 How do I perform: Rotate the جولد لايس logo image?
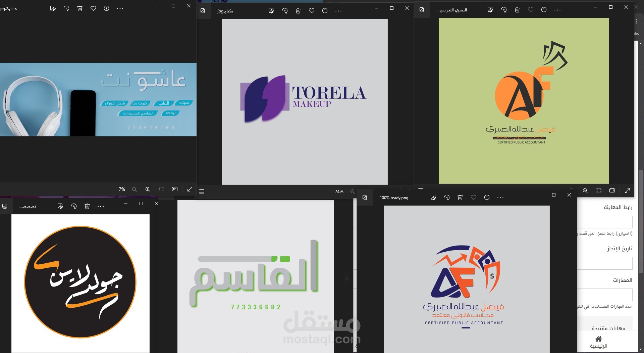74,206
